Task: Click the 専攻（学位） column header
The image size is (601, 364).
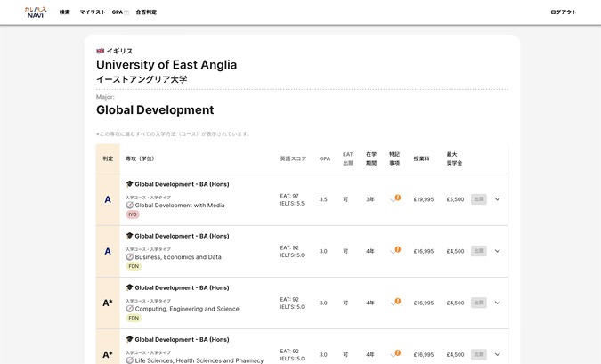Action: (x=140, y=158)
